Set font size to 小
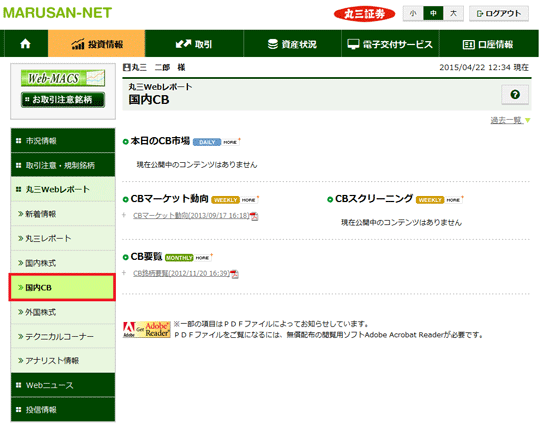The width and height of the screenshot is (540, 433). tap(413, 13)
